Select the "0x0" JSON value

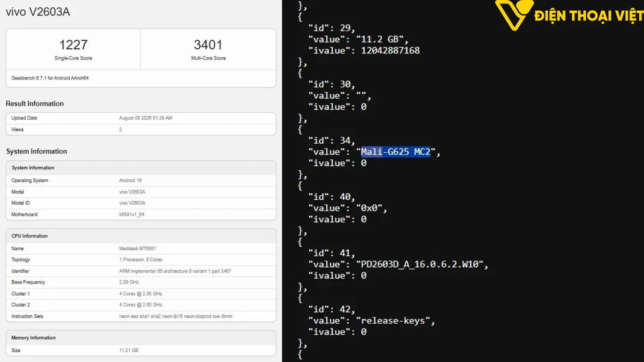pyautogui.click(x=369, y=208)
